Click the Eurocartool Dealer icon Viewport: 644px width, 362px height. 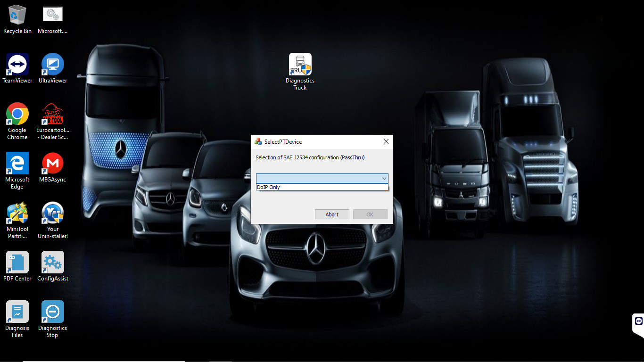[53, 114]
